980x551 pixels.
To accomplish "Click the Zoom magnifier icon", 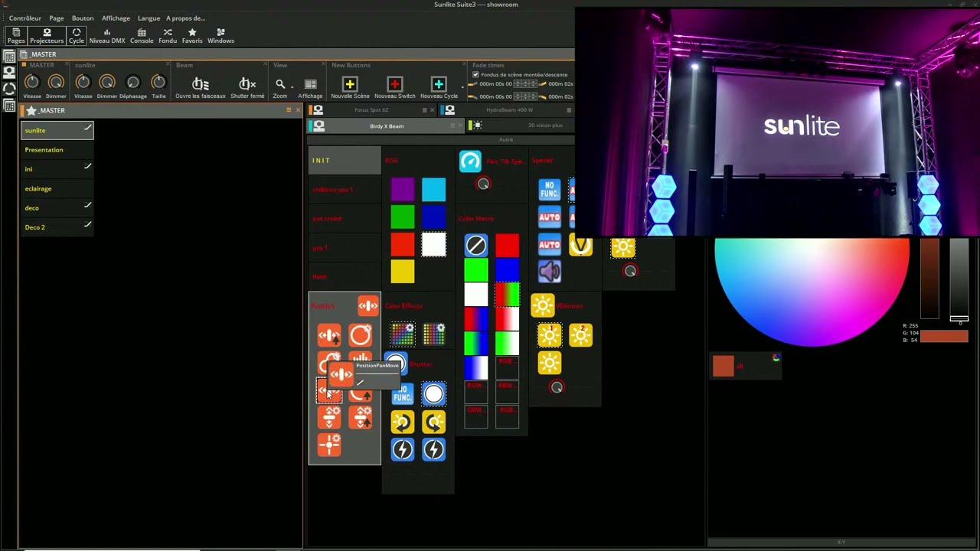I will click(280, 84).
